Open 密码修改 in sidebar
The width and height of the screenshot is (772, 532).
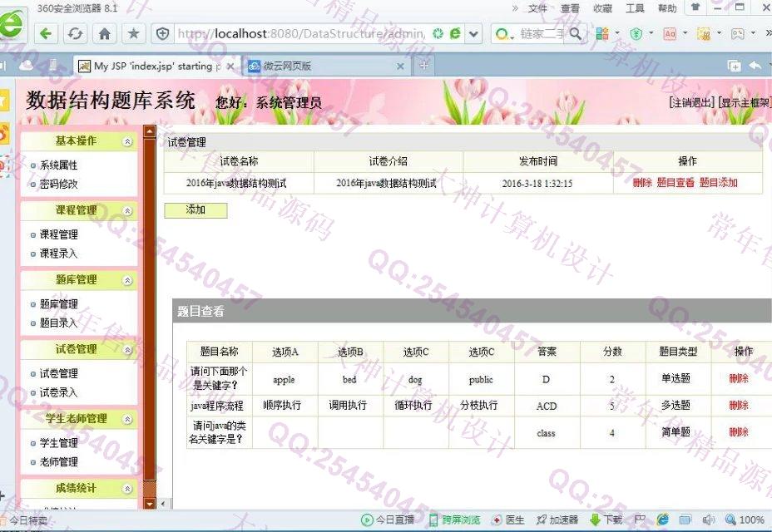58,184
